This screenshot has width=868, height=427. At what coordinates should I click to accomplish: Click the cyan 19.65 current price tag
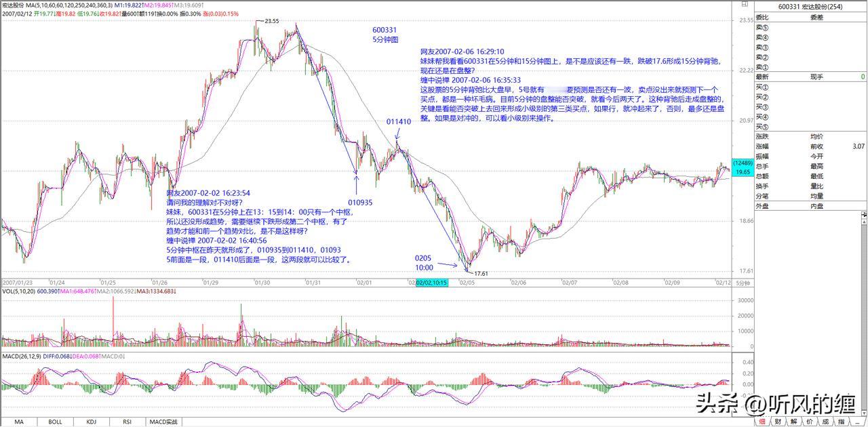click(x=744, y=172)
